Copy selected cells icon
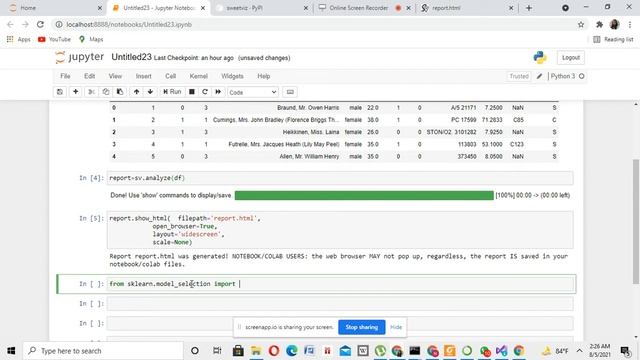640x360 pixels. (106, 92)
